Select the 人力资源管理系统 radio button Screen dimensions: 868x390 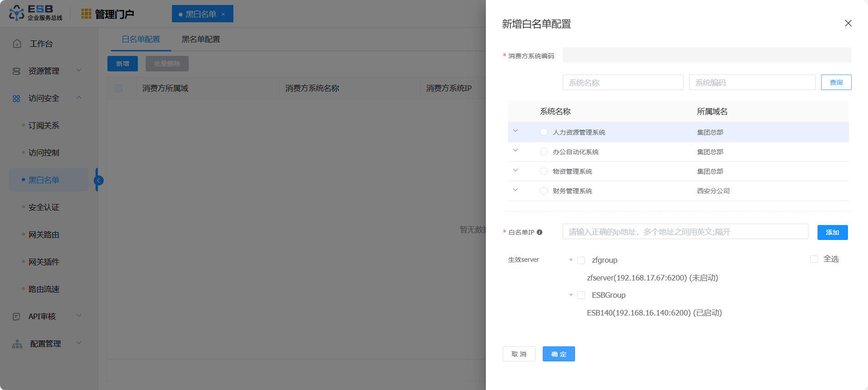point(544,132)
